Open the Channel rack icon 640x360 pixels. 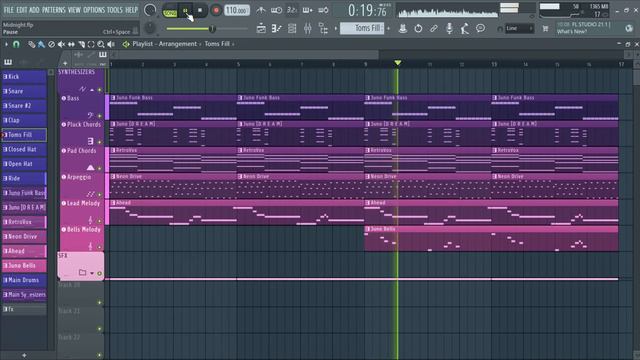(292, 29)
